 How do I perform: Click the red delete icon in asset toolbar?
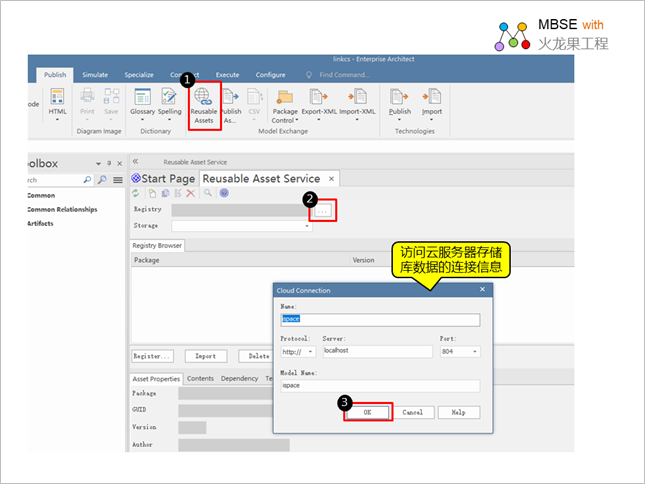[191, 193]
